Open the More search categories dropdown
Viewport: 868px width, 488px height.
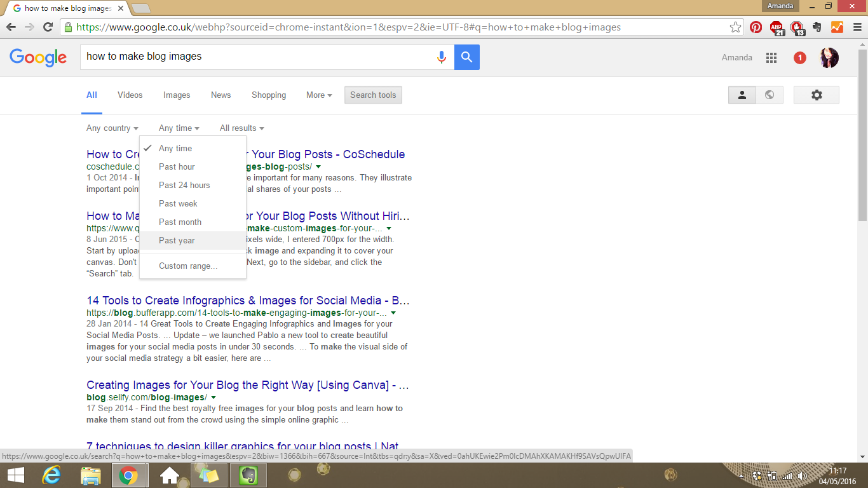[x=319, y=95]
